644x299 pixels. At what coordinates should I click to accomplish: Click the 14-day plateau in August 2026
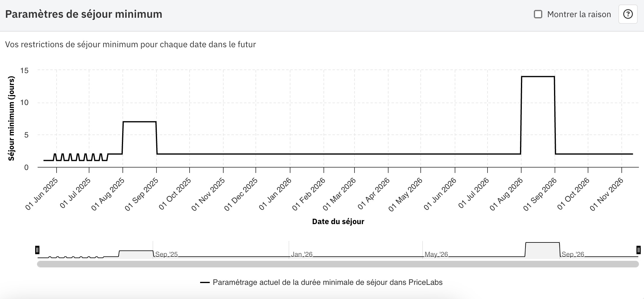point(538,77)
